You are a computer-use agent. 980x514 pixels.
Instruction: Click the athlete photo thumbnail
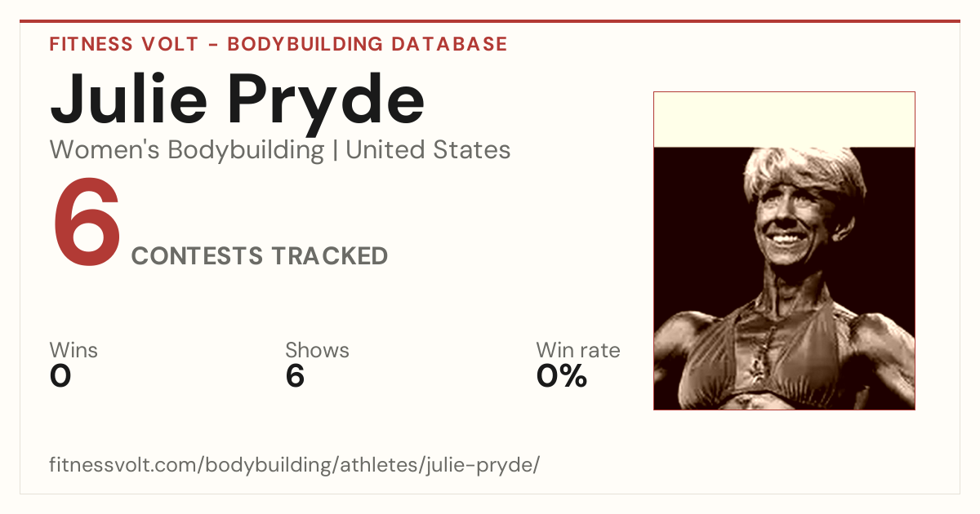coord(784,250)
